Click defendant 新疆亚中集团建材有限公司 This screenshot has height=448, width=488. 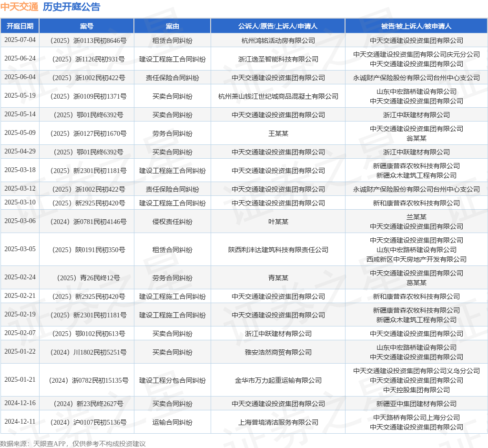[417, 404]
